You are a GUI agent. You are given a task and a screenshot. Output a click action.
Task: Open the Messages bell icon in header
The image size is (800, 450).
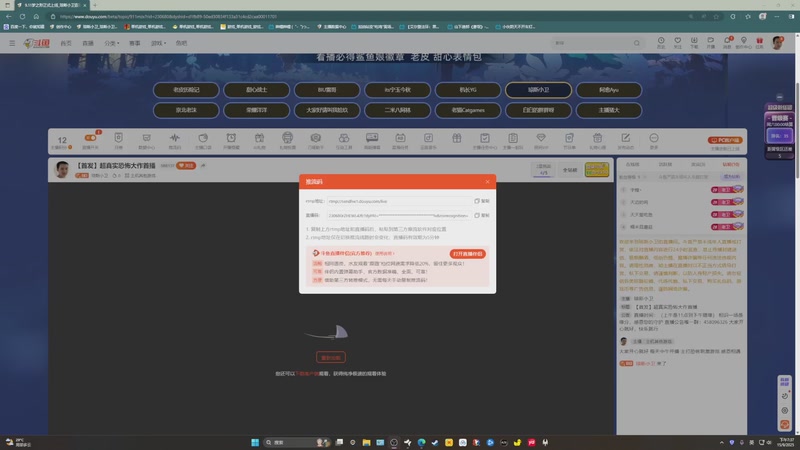tap(727, 41)
